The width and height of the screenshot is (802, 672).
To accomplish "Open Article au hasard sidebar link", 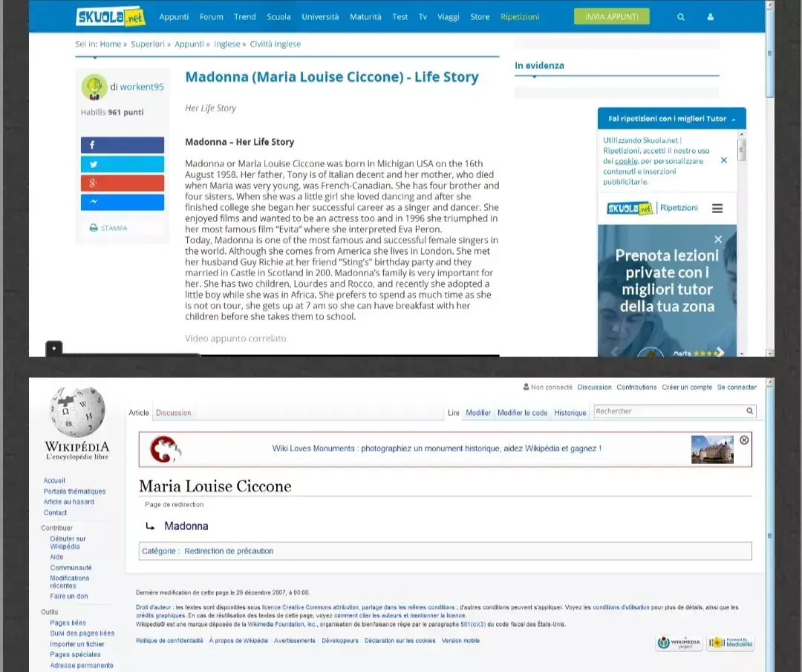I will coord(68,502).
